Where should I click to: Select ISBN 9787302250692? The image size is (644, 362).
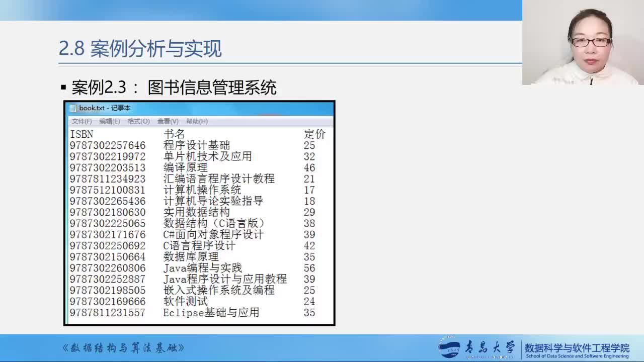point(108,246)
